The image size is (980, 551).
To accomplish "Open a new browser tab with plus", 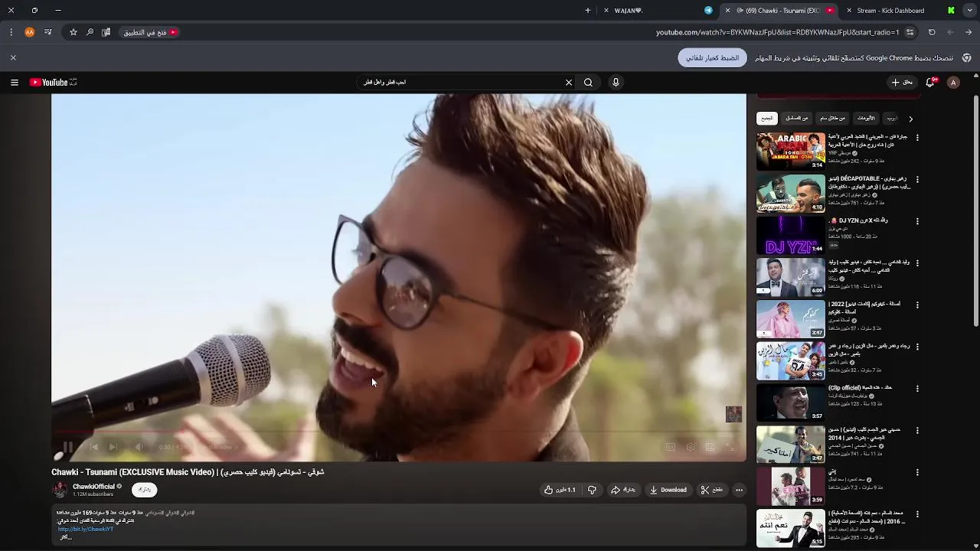I will pyautogui.click(x=588, y=11).
